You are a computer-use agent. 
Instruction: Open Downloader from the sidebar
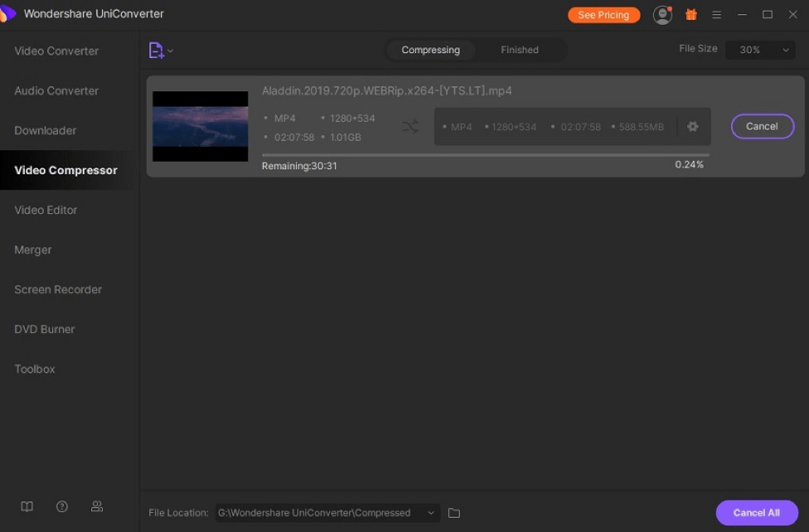coord(46,130)
